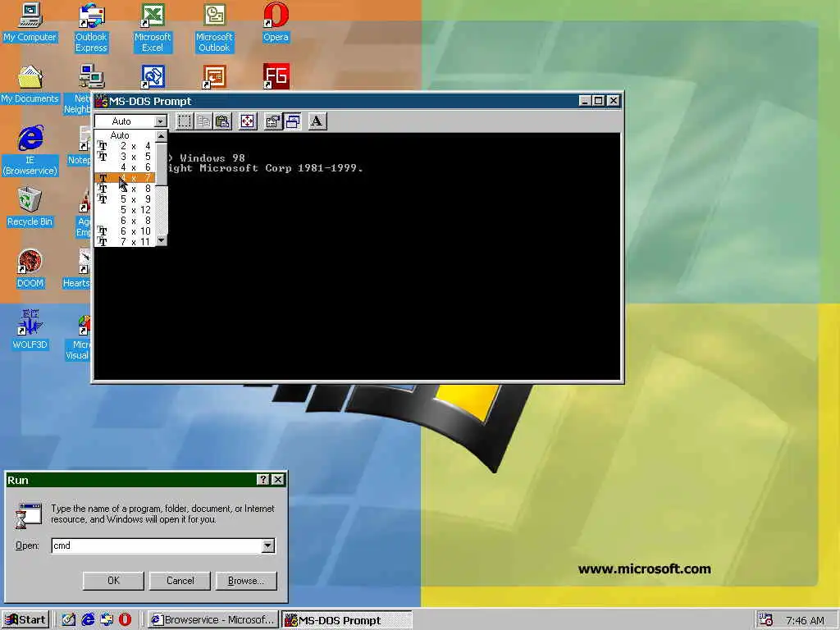
Task: Switch MS-DOS Prompt to full screen
Action: [x=248, y=121]
